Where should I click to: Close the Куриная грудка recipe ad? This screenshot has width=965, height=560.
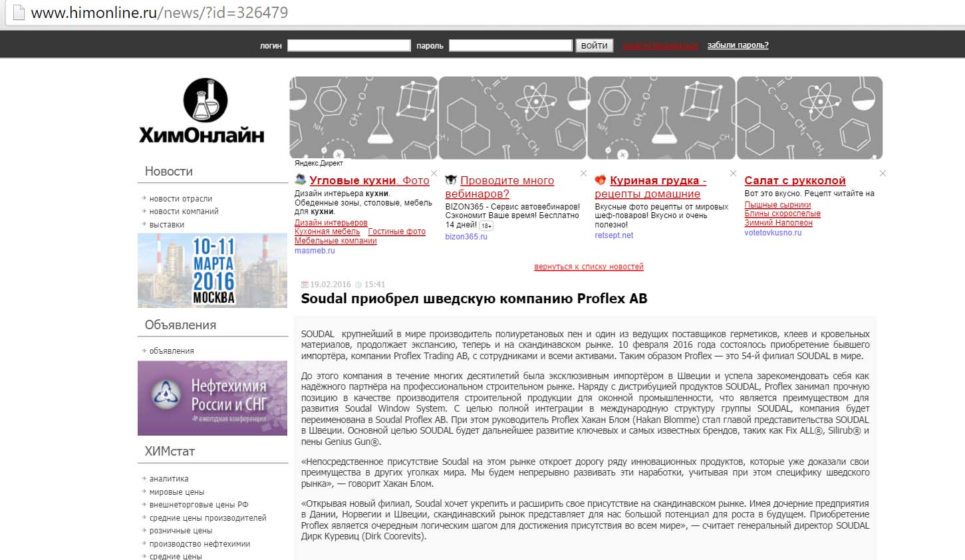(x=733, y=174)
